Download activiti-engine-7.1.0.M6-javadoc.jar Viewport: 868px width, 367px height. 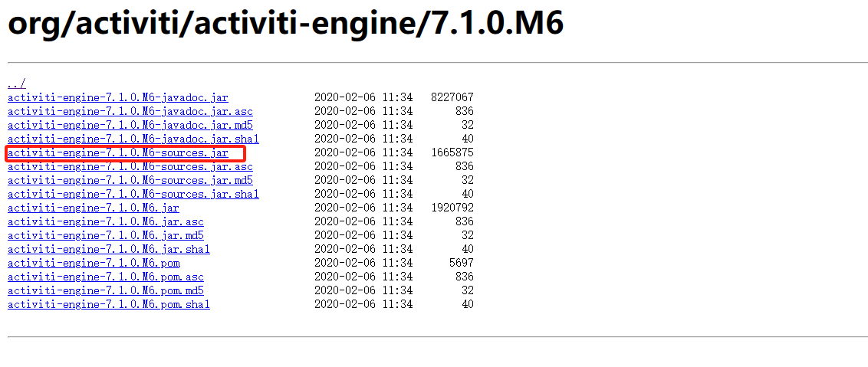click(118, 97)
